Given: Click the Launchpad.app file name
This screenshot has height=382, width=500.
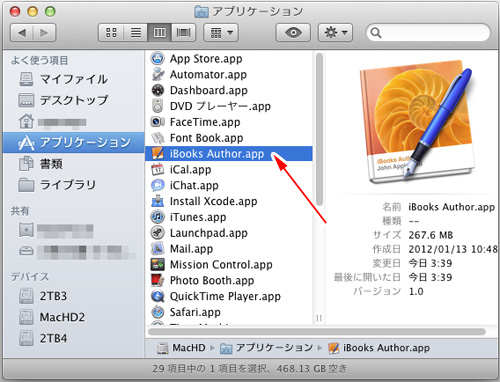Looking at the screenshot, I should 209,233.
